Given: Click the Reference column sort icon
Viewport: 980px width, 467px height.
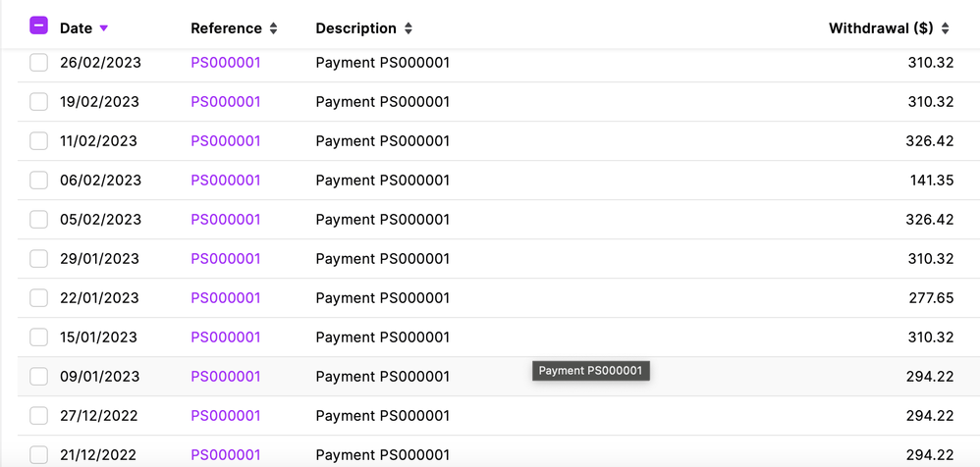Looking at the screenshot, I should 274,28.
